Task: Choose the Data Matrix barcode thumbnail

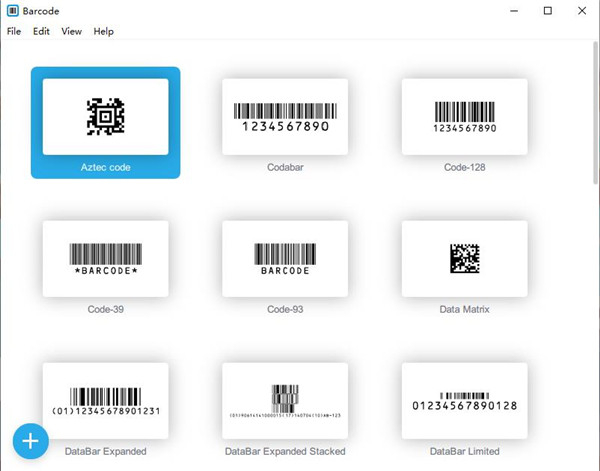Action: click(x=465, y=259)
